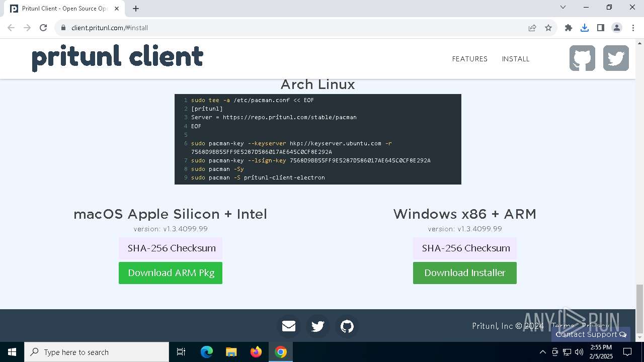View macOS SHA-256 Checksum
This screenshot has width=644, height=362.
(x=171, y=248)
